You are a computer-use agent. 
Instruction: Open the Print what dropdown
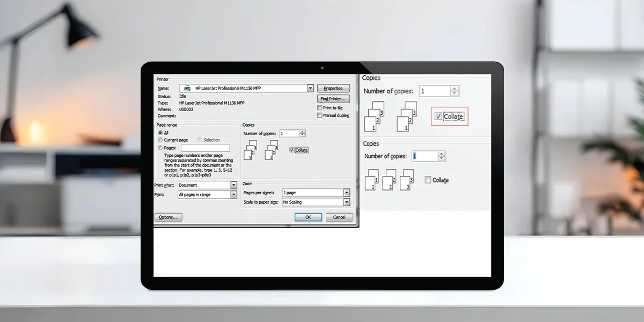233,185
